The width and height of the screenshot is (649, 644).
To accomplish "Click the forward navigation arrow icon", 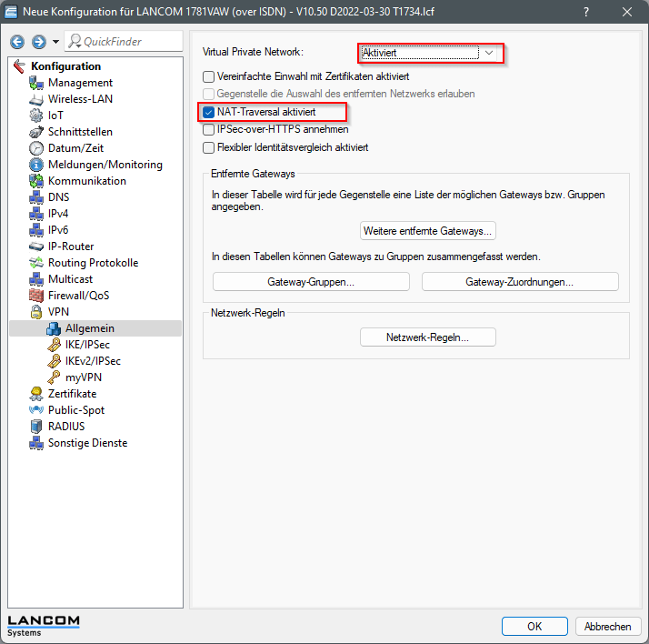I will pos(39,42).
